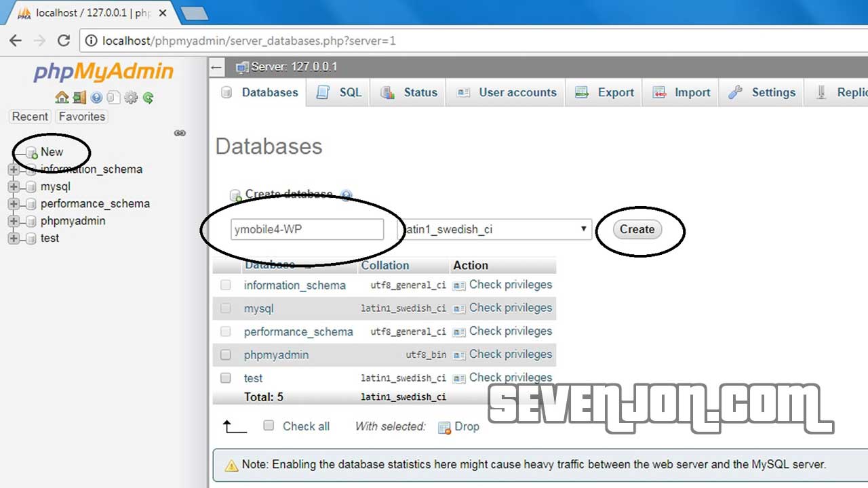
Task: Click the database name input field
Action: pyautogui.click(x=307, y=230)
